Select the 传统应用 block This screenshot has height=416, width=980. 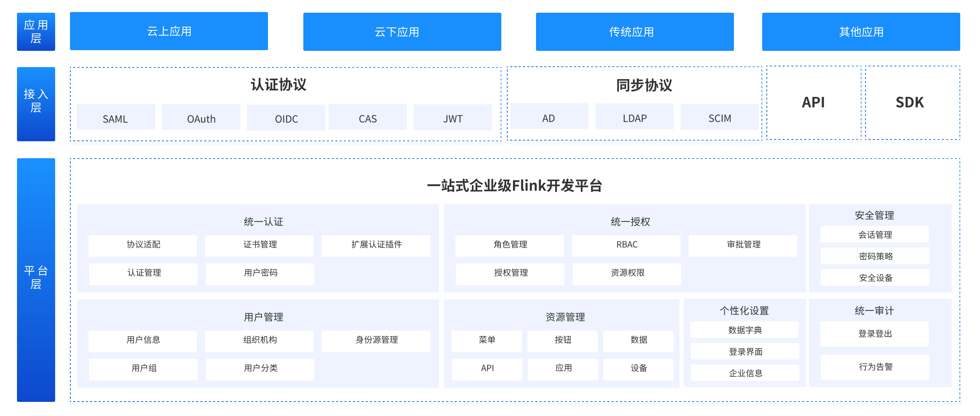635,32
